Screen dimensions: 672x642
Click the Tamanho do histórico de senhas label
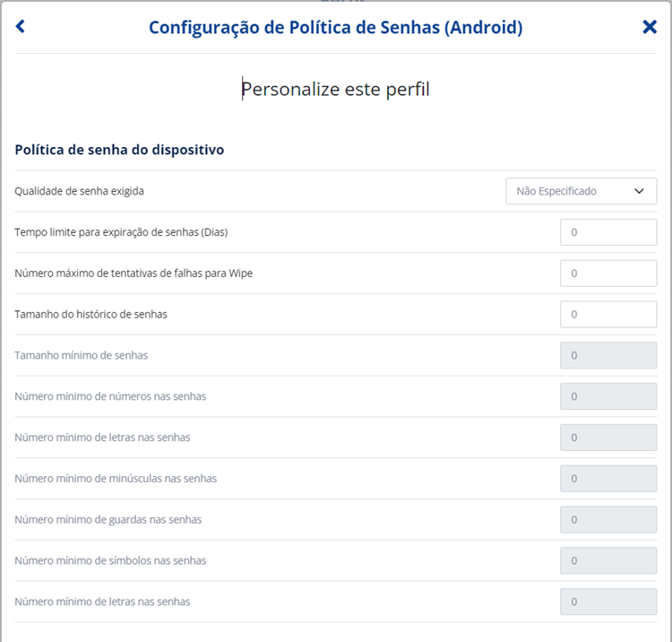tap(90, 315)
